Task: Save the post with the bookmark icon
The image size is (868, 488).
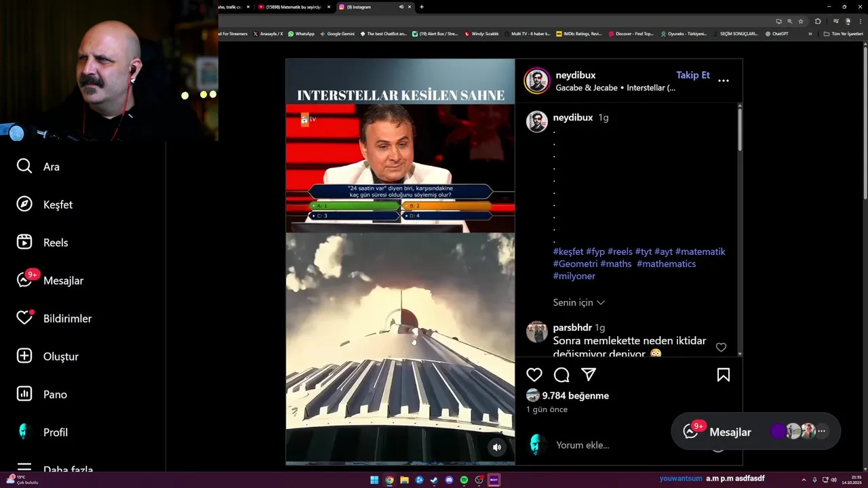Action: [x=724, y=375]
